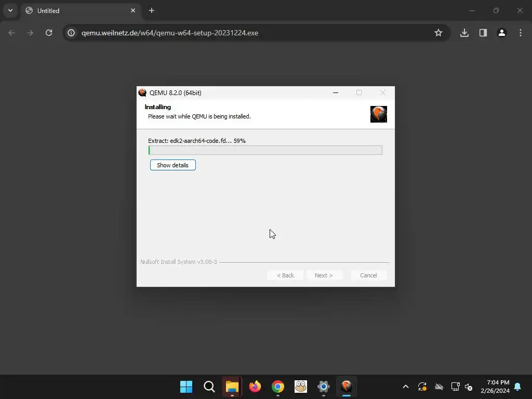Close the Untitled tab
532x399 pixels.
click(133, 10)
